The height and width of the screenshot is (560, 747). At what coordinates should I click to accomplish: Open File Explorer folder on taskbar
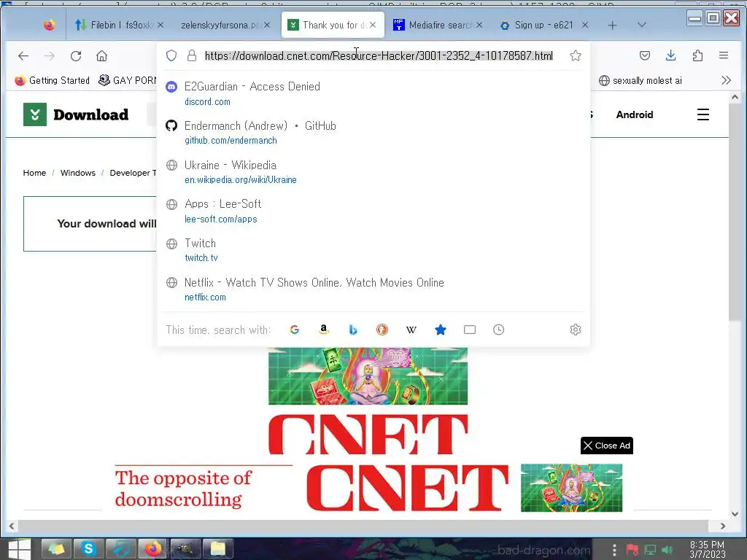point(218,549)
